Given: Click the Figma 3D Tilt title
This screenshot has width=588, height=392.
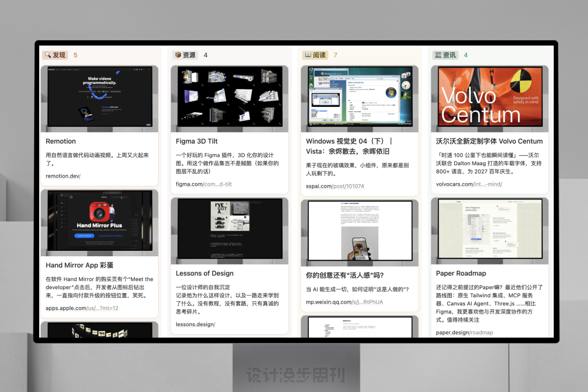Looking at the screenshot, I should (x=197, y=141).
